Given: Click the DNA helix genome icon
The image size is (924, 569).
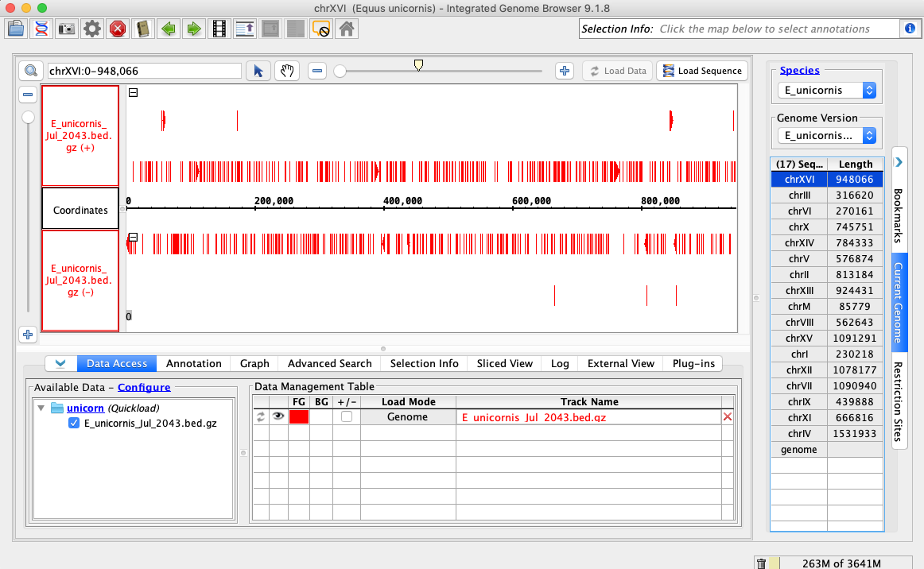Looking at the screenshot, I should point(41,29).
